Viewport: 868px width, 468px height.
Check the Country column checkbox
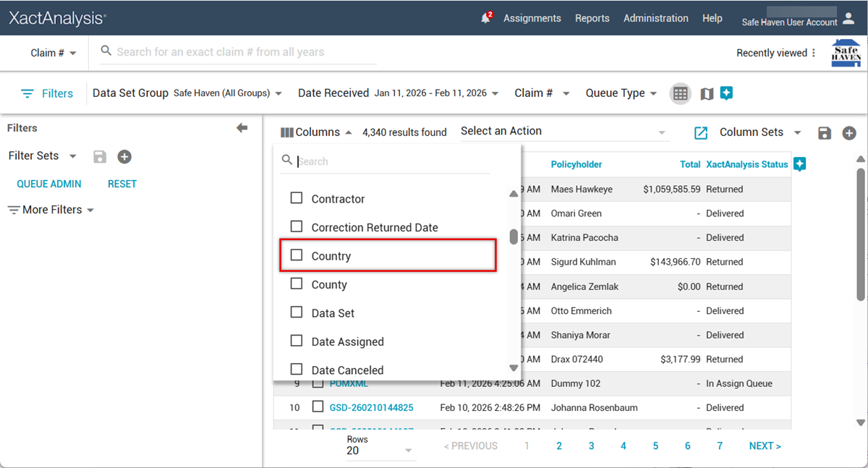297,255
